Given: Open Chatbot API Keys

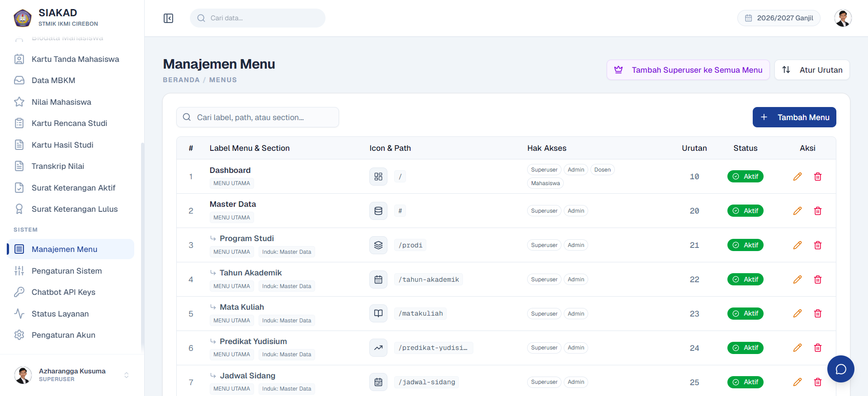Looking at the screenshot, I should point(71,292).
